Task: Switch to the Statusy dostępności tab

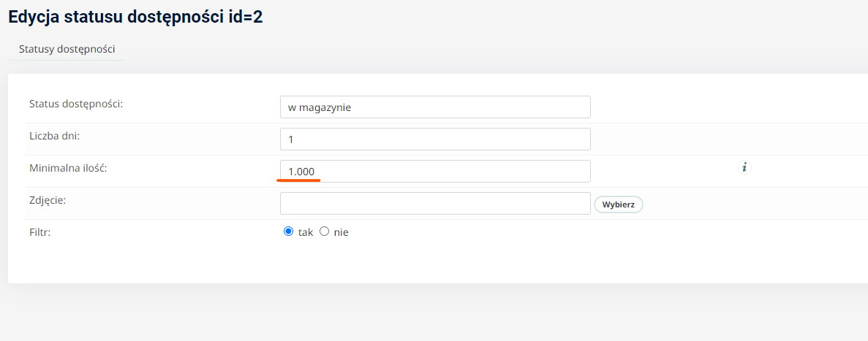Action: pos(67,49)
